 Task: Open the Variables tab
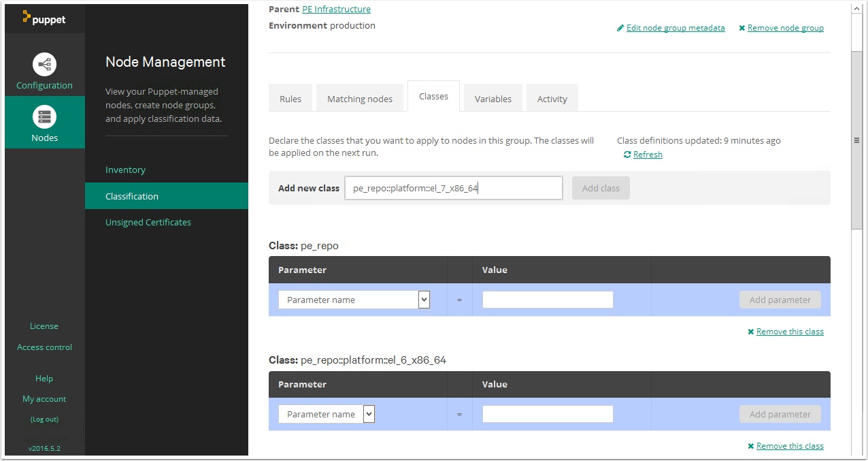(x=493, y=99)
